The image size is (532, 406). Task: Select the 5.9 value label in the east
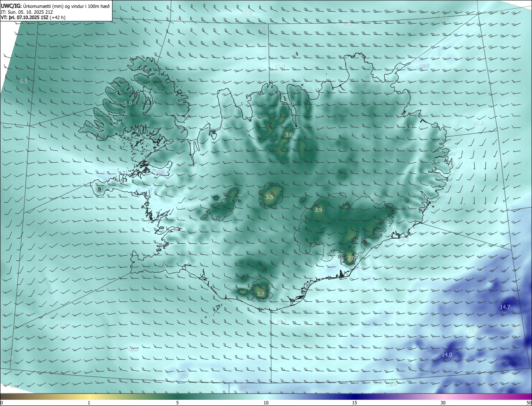pos(408,127)
